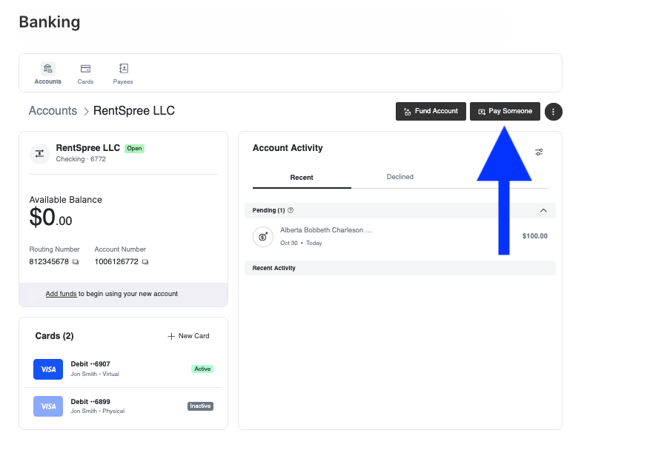
Task: Open the Accounts navigation tab
Action: (x=47, y=74)
